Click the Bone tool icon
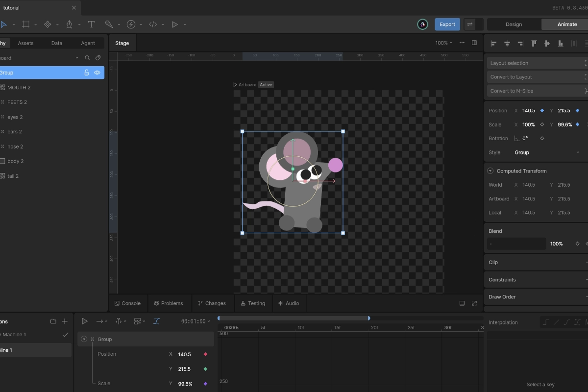This screenshot has width=588, height=392. click(109, 24)
